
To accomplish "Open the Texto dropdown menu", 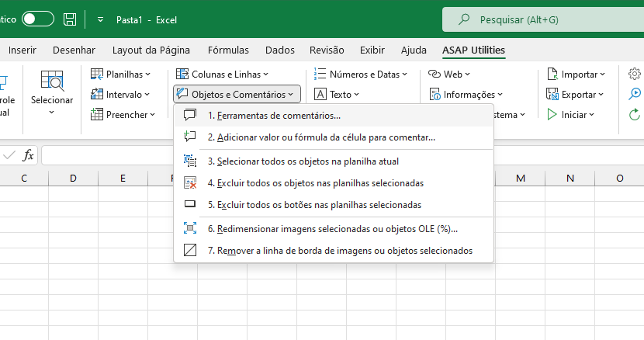I will tap(337, 94).
